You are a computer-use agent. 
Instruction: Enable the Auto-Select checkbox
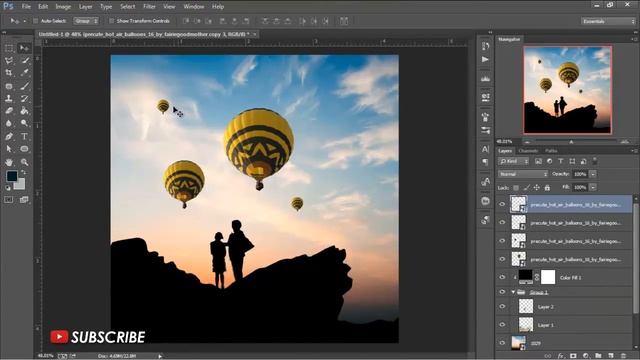36,21
